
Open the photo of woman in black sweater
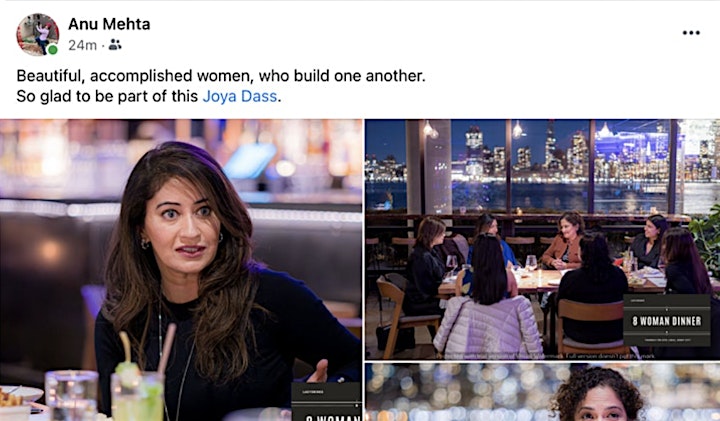coord(181,270)
